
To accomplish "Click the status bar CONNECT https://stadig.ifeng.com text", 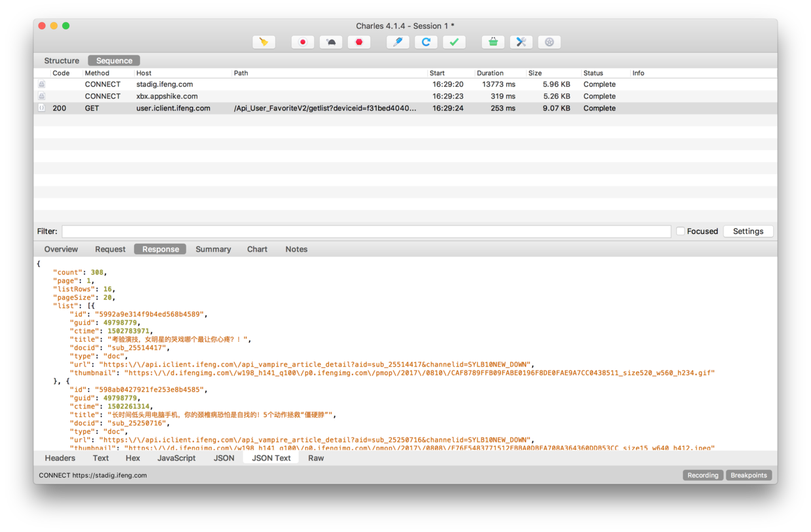I will pos(93,475).
